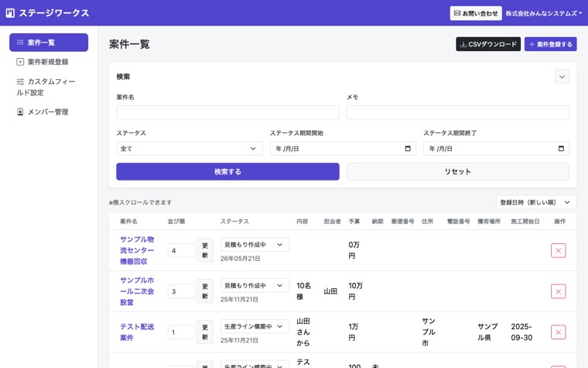
Task: Click the お問い合わせ button
Action: coord(476,13)
